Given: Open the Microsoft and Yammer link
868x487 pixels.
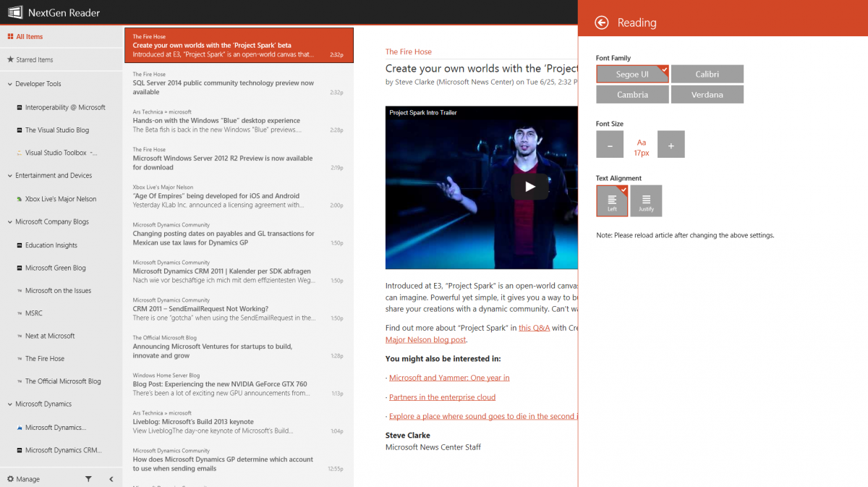Looking at the screenshot, I should pos(448,377).
